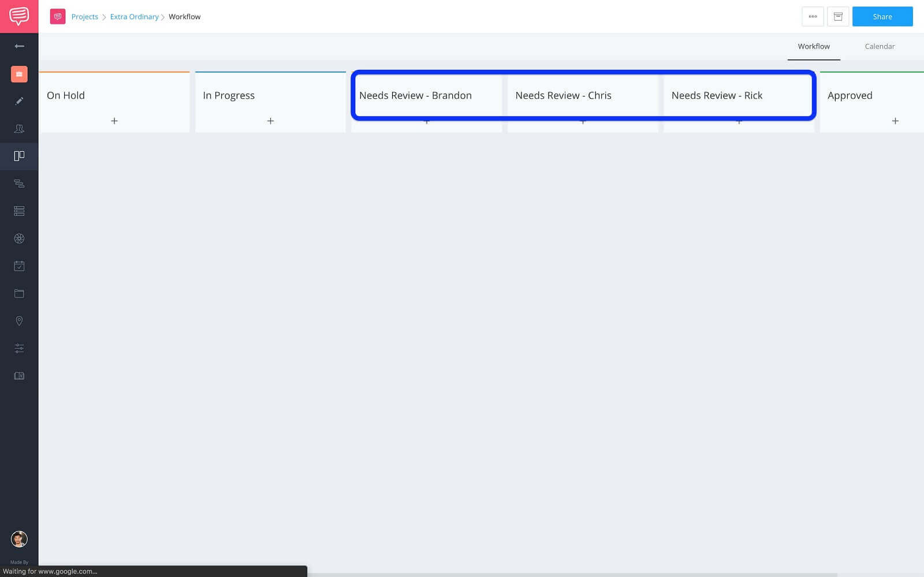Open the calendar check icon in sidebar

click(x=19, y=266)
